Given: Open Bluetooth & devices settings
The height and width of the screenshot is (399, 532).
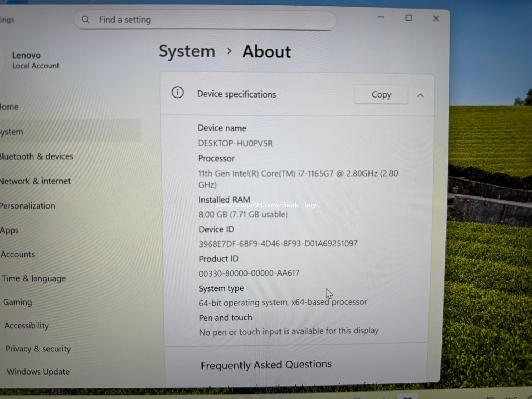Looking at the screenshot, I should (37, 156).
